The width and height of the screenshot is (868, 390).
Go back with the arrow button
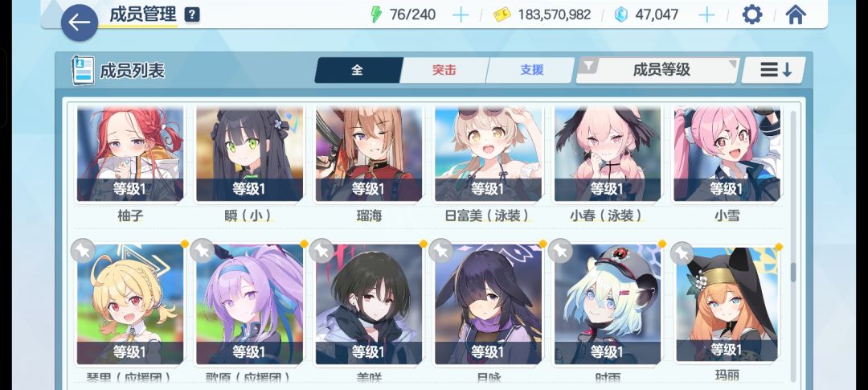point(79,23)
